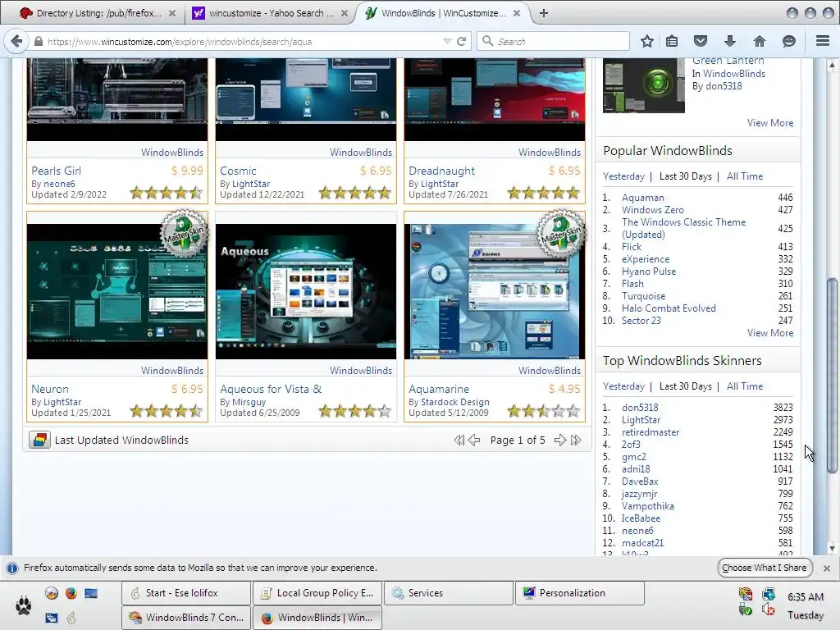This screenshot has height=630, width=840.
Task: Click the system clock showing 6:35 AM
Action: 806,597
